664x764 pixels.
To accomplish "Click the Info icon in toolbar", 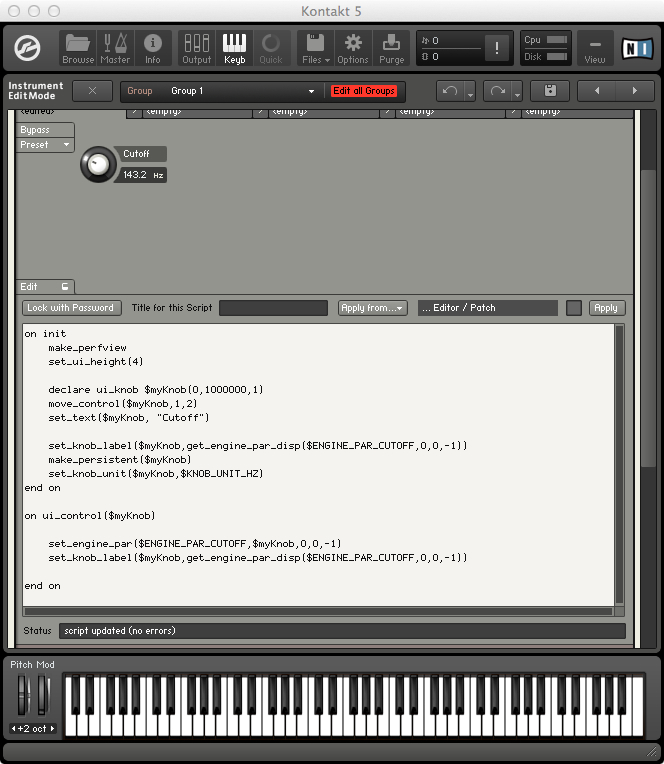I will (153, 47).
